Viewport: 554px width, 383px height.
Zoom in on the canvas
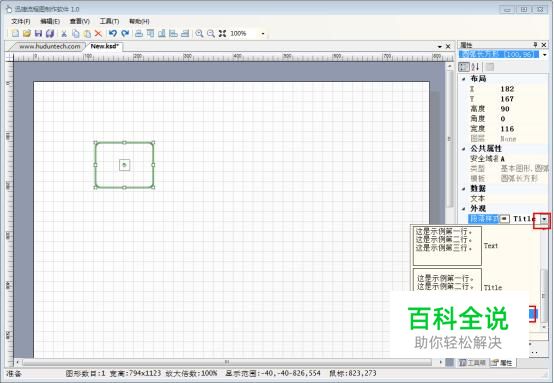199,34
